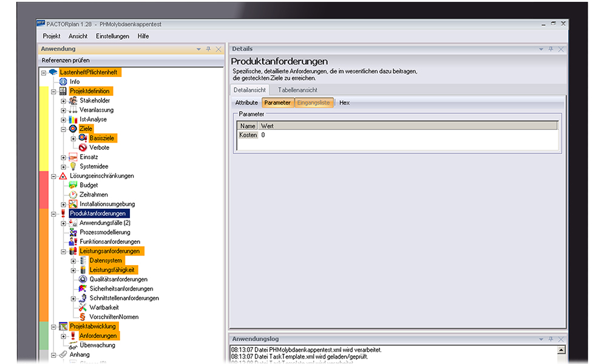The width and height of the screenshot is (607, 364).
Task: Select the Hex sub-tab button
Action: coord(344,103)
